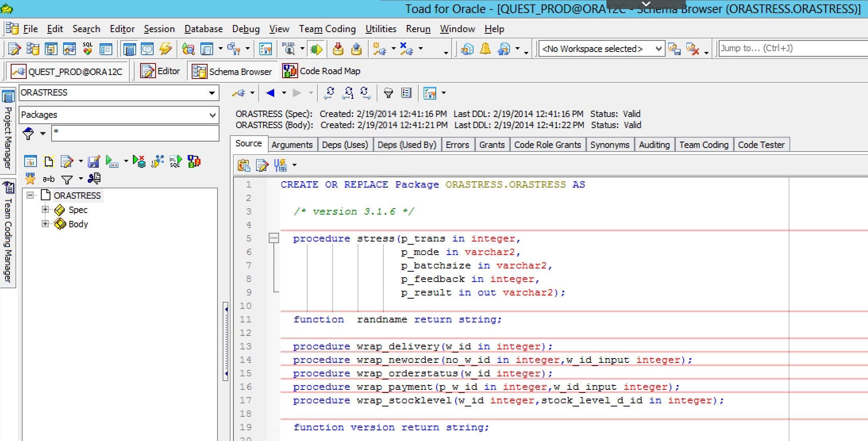Open the Packages object type dropdown
The height and width of the screenshot is (441, 868).
tap(213, 115)
